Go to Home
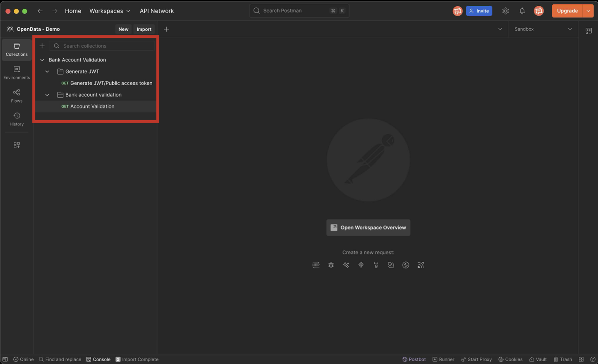 (73, 11)
